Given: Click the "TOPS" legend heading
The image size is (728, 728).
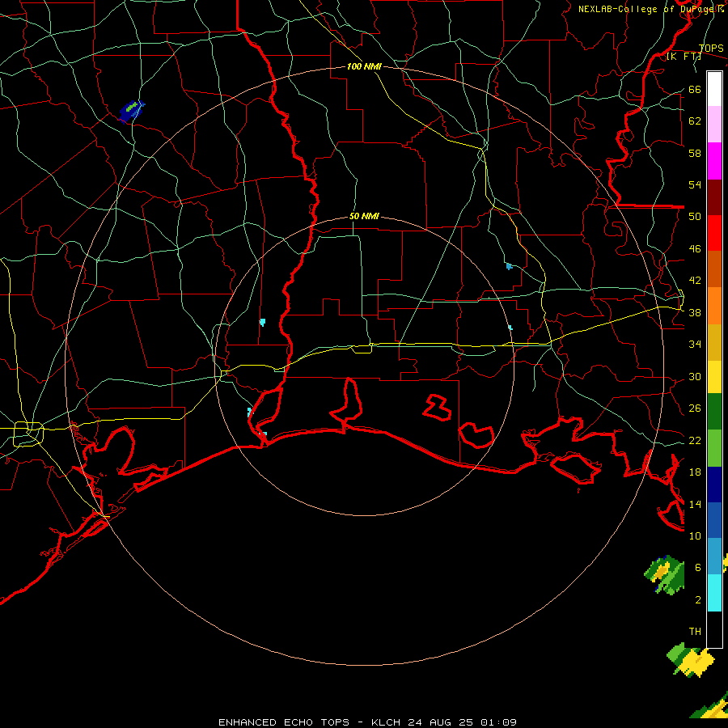Looking at the screenshot, I should pyautogui.click(x=711, y=49).
